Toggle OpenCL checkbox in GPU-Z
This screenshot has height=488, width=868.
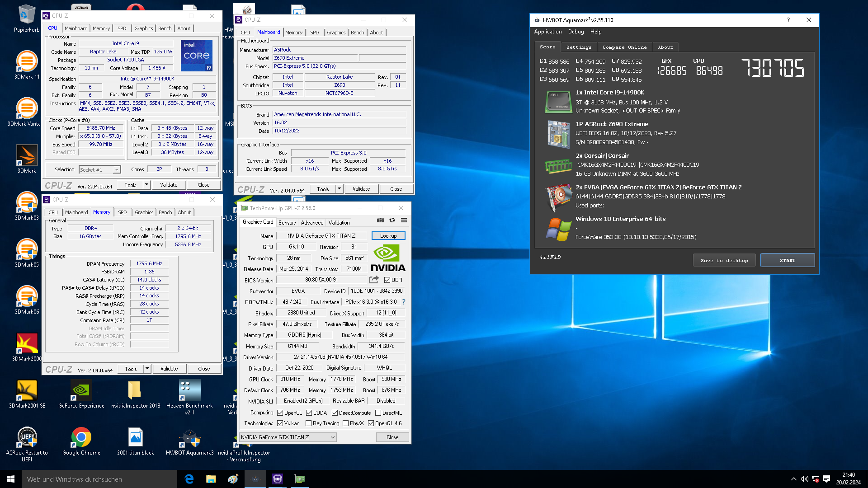[x=280, y=413]
